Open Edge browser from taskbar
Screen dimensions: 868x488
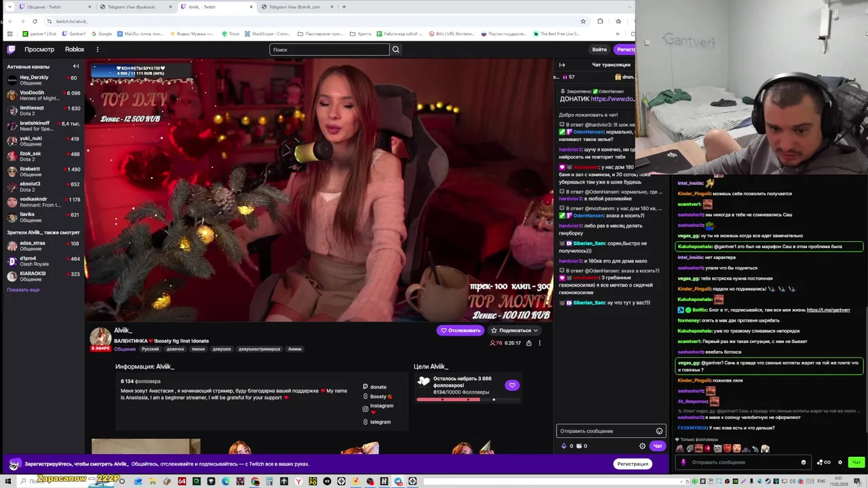pos(225,481)
